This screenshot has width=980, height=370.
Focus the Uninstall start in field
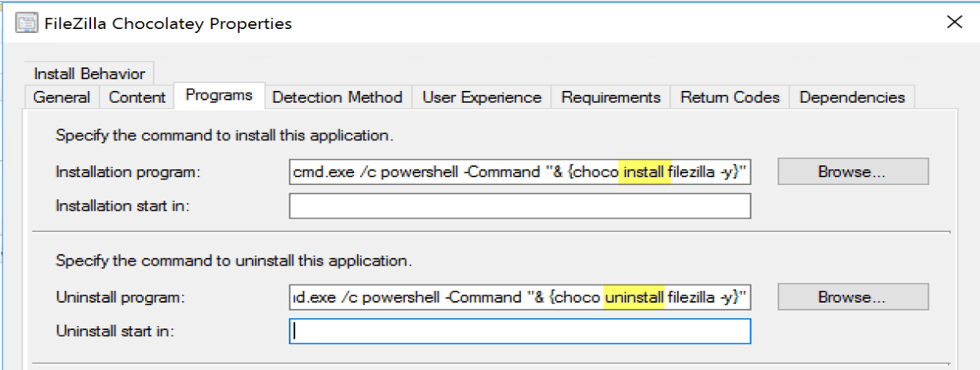coord(519,331)
